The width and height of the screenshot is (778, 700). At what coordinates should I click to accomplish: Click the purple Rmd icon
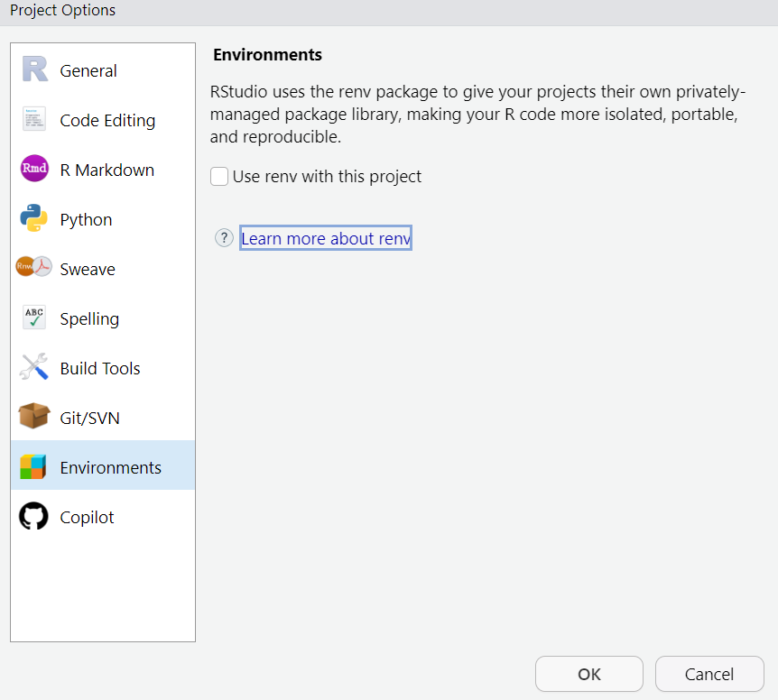point(34,170)
